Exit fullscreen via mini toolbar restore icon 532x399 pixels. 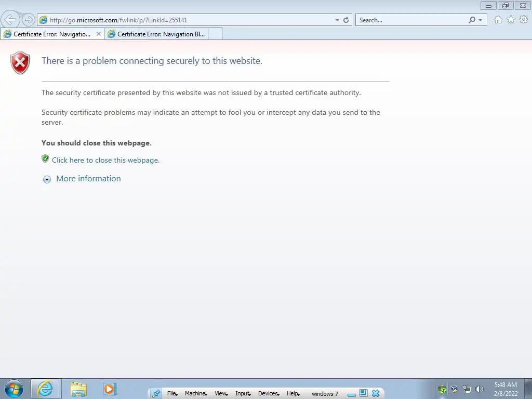coord(363,393)
